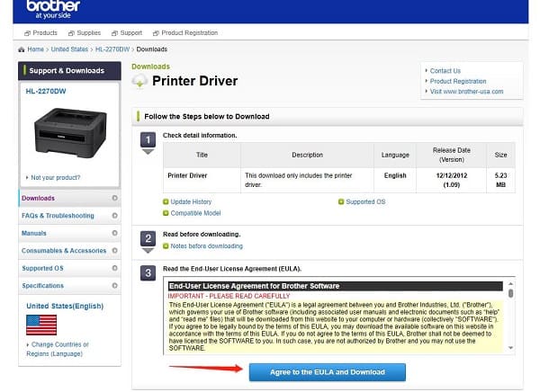
Task: Open the Contact Us link
Action: [445, 71]
